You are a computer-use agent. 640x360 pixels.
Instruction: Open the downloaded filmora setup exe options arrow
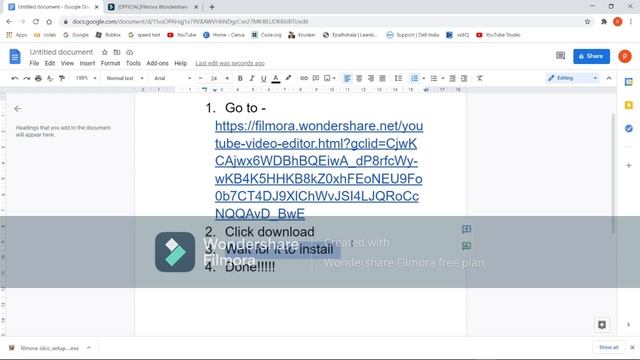point(89,348)
